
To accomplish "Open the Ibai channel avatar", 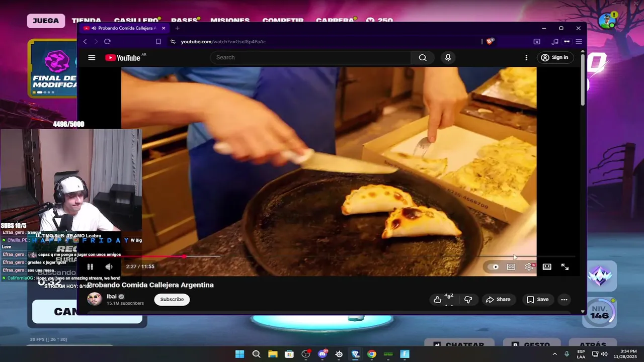I will point(94,299).
